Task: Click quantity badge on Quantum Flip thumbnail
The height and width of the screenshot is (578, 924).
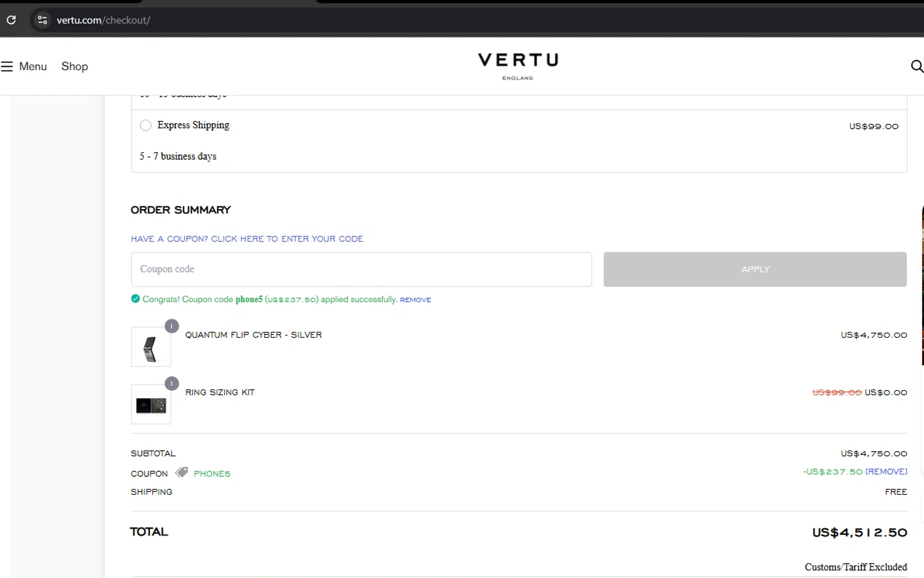Action: (172, 326)
